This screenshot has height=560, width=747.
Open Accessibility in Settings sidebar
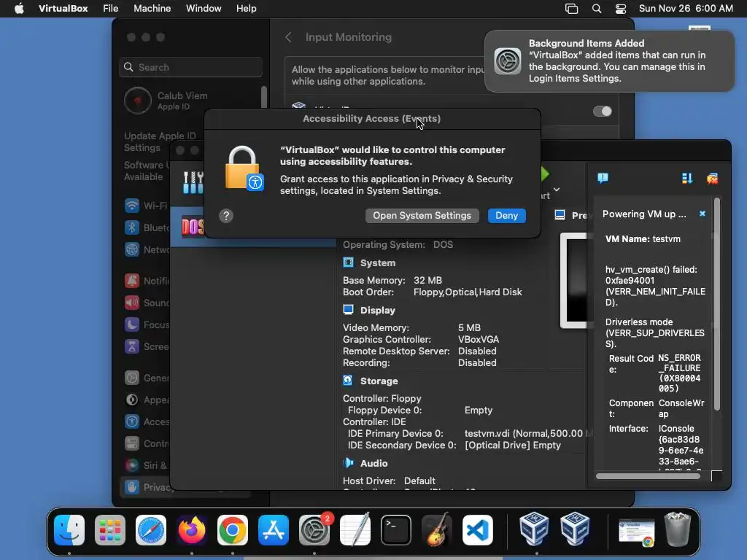click(x=146, y=422)
